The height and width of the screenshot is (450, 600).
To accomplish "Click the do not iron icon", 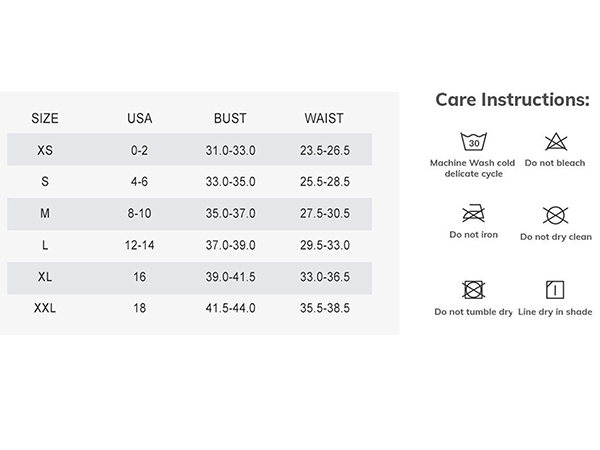I will (x=474, y=213).
